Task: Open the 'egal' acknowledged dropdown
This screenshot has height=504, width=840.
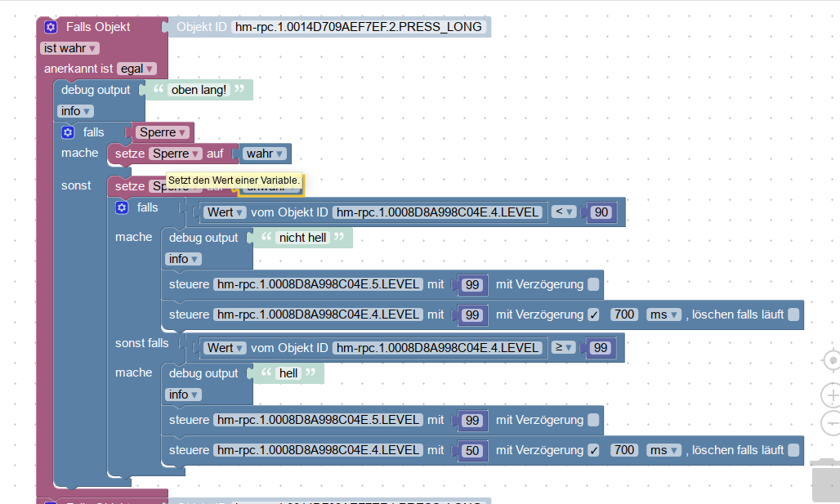Action: [136, 69]
